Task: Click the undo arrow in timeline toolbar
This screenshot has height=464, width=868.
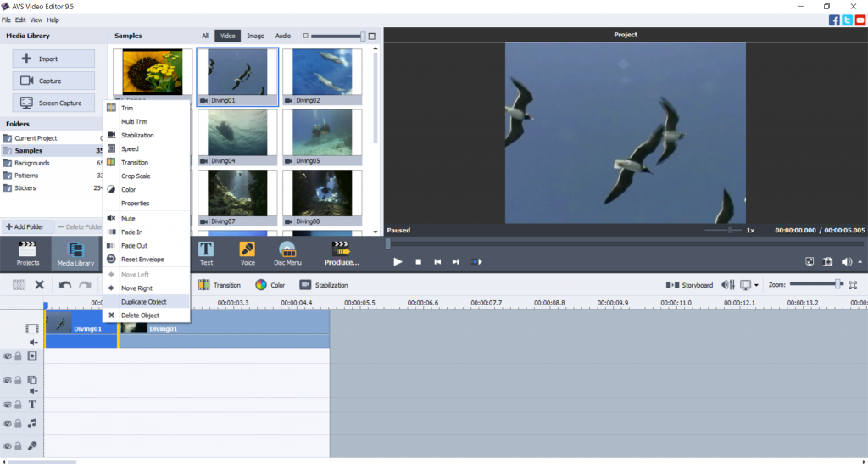Action: [65, 285]
